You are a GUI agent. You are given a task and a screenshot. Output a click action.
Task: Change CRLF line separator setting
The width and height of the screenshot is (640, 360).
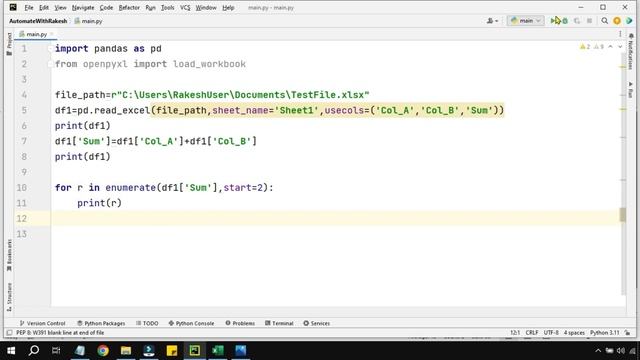tap(532, 333)
